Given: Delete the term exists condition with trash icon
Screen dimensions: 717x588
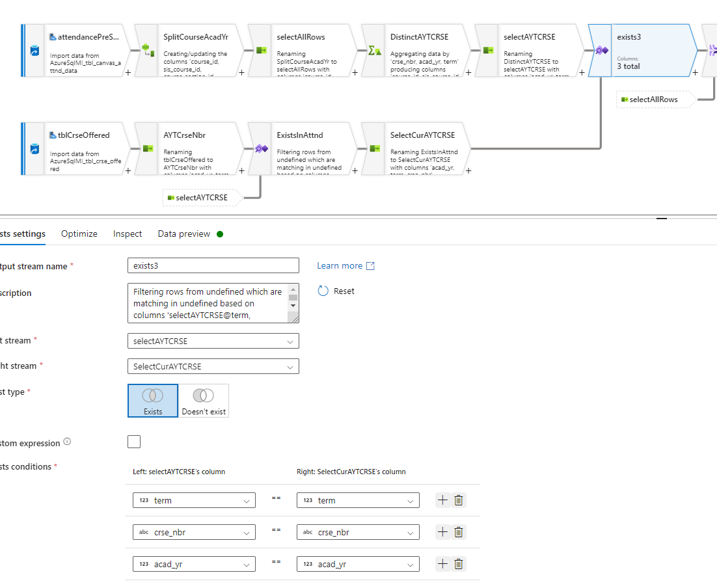Looking at the screenshot, I should click(458, 500).
